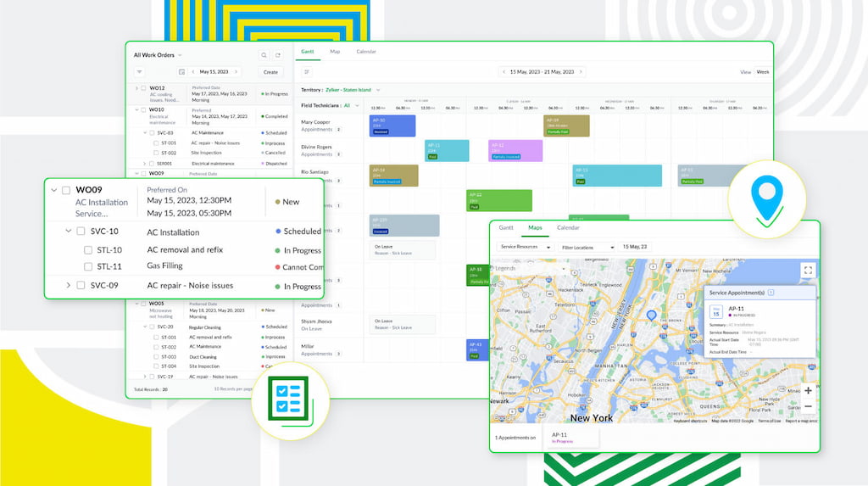Click the Gantt sort options icon
The image size is (868, 486).
click(307, 71)
